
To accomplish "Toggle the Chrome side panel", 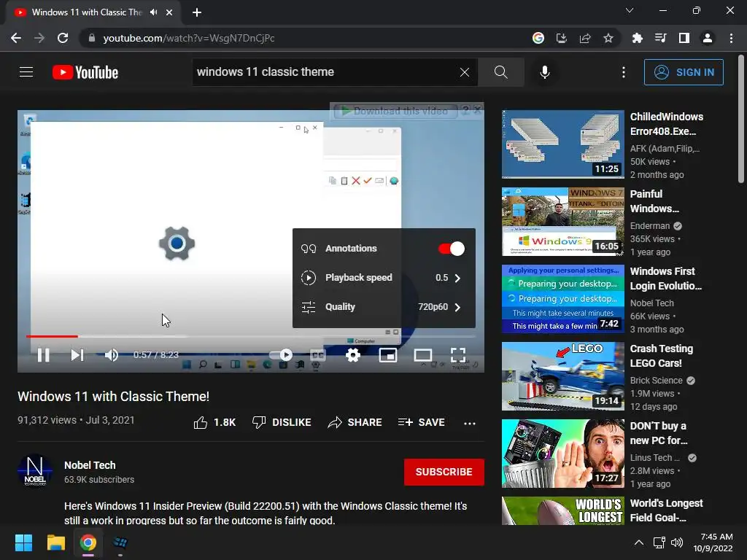I will tap(684, 38).
